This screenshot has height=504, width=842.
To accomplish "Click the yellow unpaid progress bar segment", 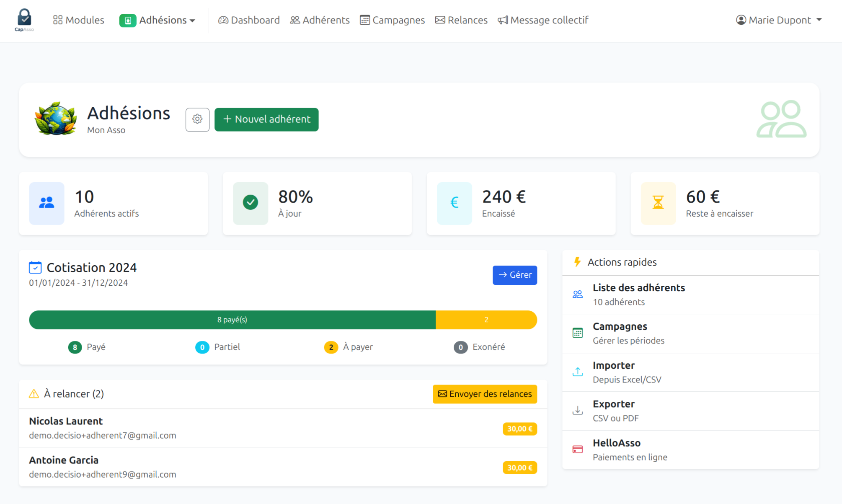I will coord(486,320).
